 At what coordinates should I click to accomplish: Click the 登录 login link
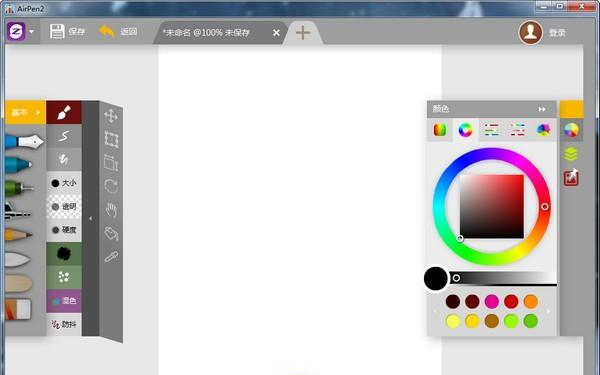(x=557, y=33)
